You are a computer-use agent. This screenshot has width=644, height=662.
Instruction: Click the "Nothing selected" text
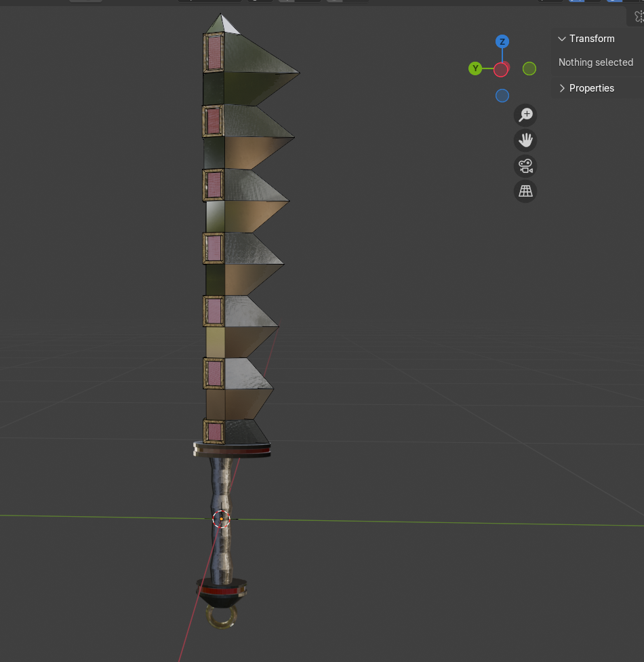tap(595, 62)
